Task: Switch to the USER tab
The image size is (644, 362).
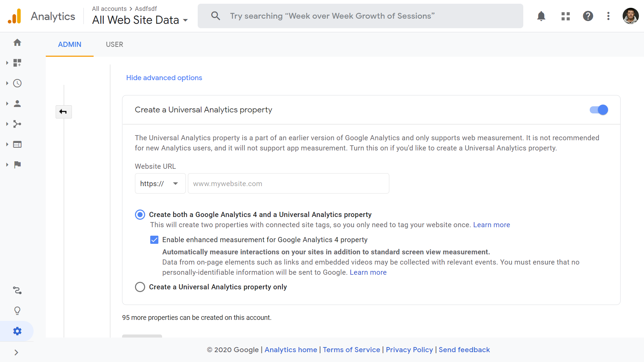Action: click(114, 44)
